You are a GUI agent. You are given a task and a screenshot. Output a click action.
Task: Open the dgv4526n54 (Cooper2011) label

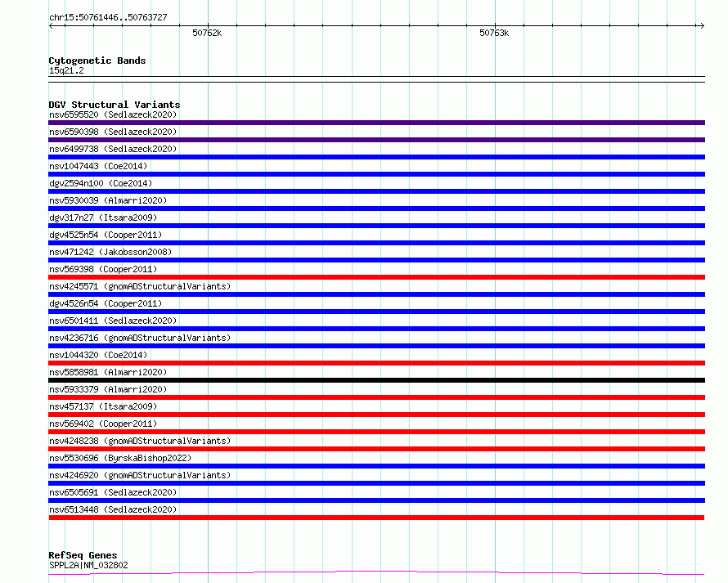pos(106,303)
